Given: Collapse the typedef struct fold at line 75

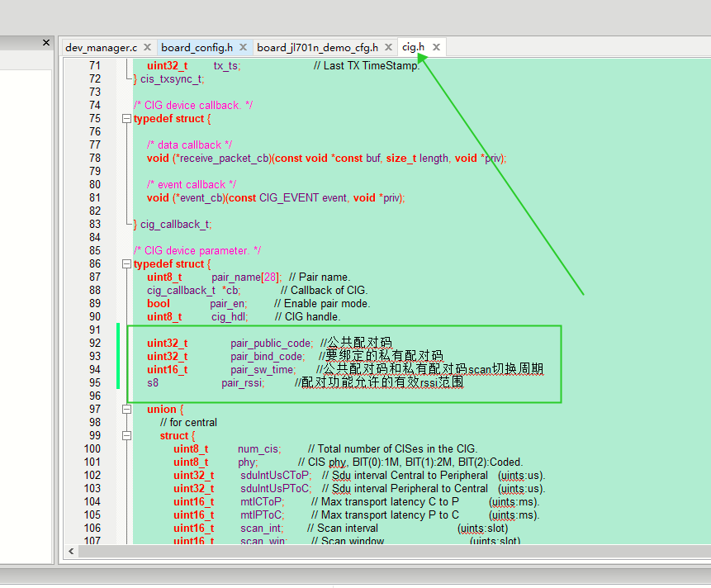Looking at the screenshot, I should click(126, 119).
